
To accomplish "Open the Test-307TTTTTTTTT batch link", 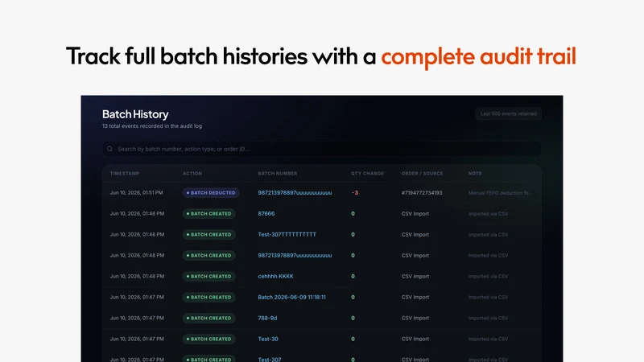I will (287, 235).
